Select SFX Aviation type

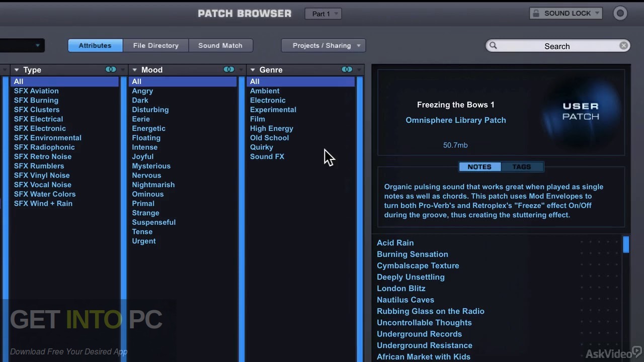[x=36, y=91]
